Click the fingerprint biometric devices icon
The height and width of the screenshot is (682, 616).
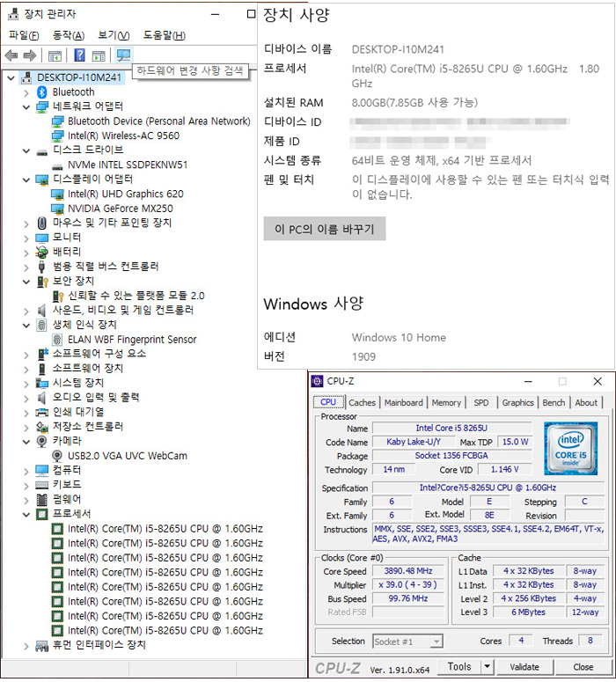41,325
